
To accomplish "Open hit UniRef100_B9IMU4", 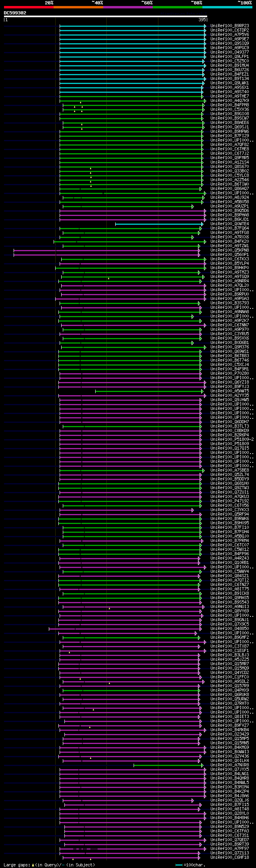I will tap(230, 65).
